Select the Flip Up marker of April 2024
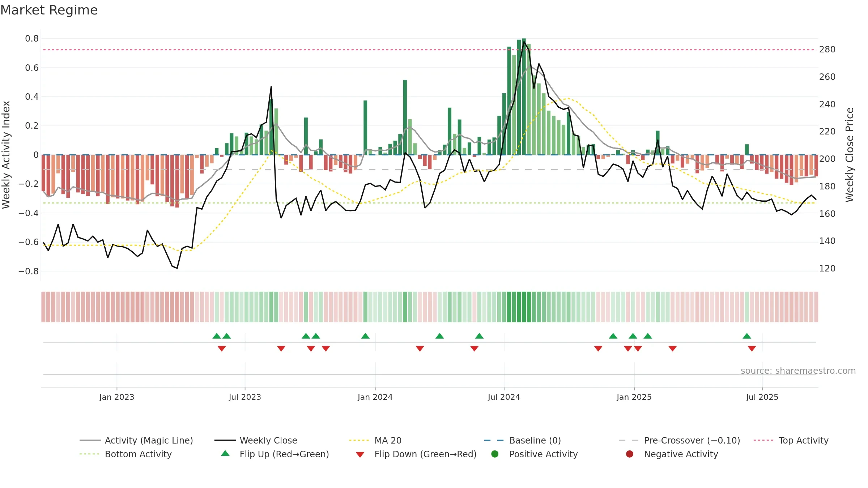The height and width of the screenshot is (488, 868). pyautogui.click(x=440, y=336)
